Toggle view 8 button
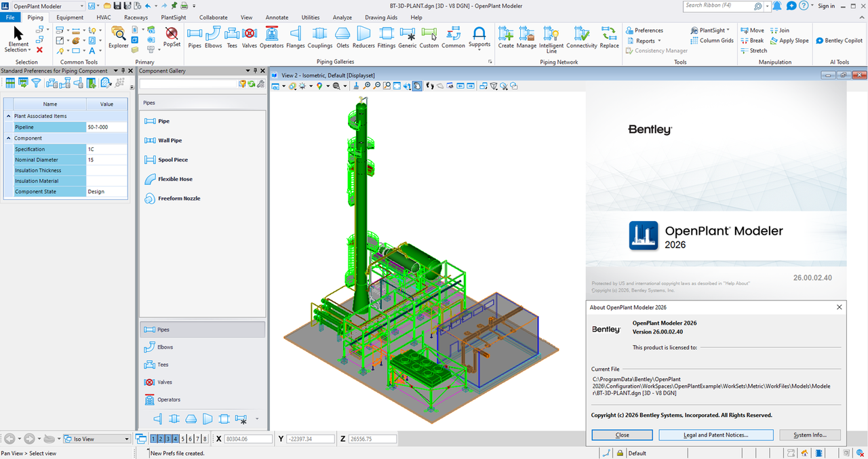868x459 pixels. click(205, 439)
